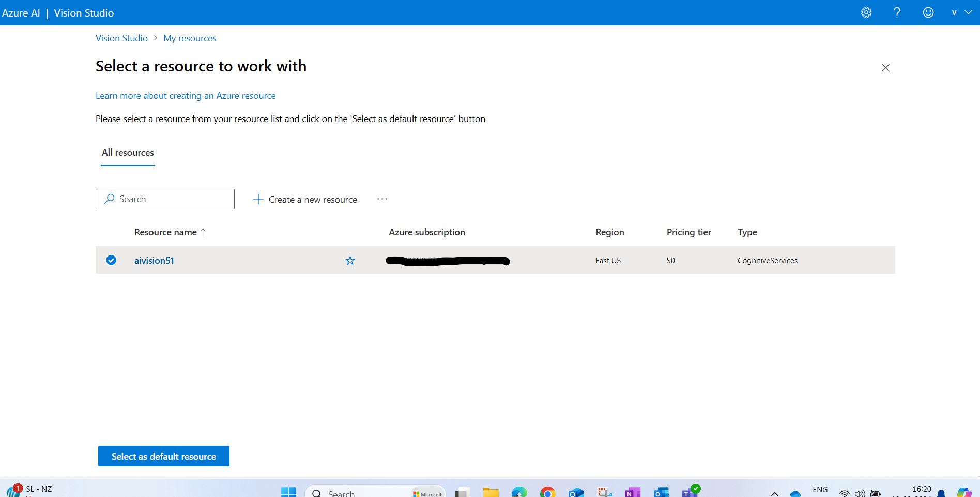
Task: Click the East US region cell
Action: click(608, 261)
